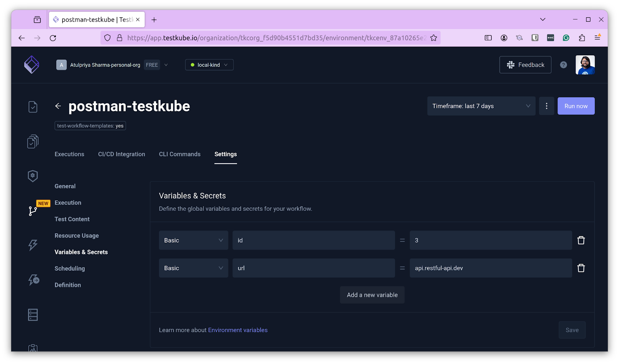The image size is (619, 364).
Task: Click the url variable name field
Action: pyautogui.click(x=314, y=268)
